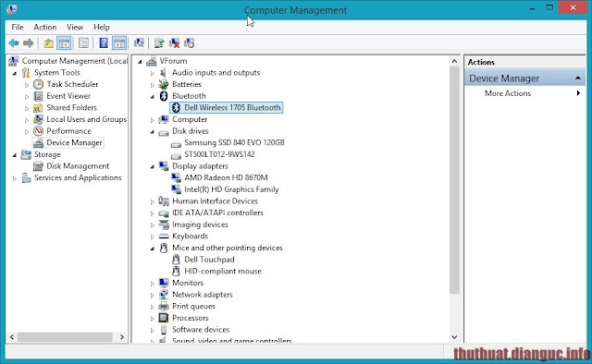Open the File menu
Viewport: 592px width, 364px height.
pos(18,27)
